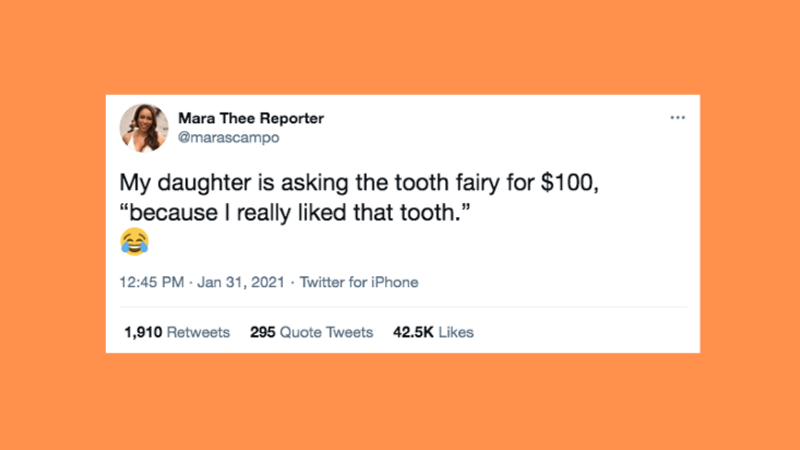Click Mara Thee Reporter's profile photo

[143, 128]
